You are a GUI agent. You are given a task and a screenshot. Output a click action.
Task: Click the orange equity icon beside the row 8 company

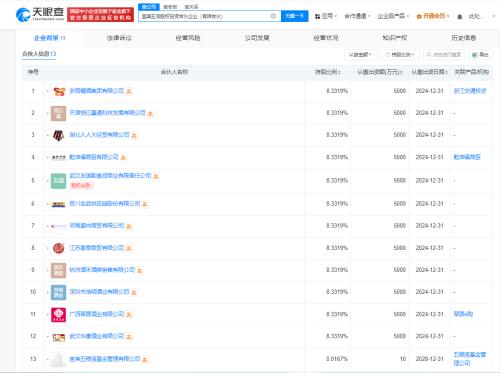coord(129,248)
